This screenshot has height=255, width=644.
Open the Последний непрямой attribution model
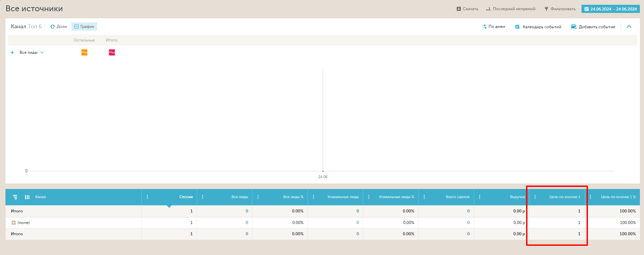511,9
